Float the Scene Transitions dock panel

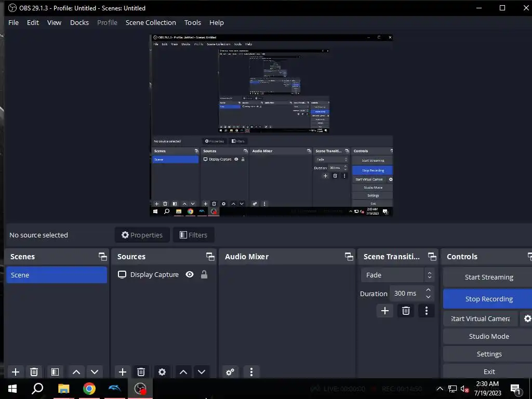click(432, 257)
